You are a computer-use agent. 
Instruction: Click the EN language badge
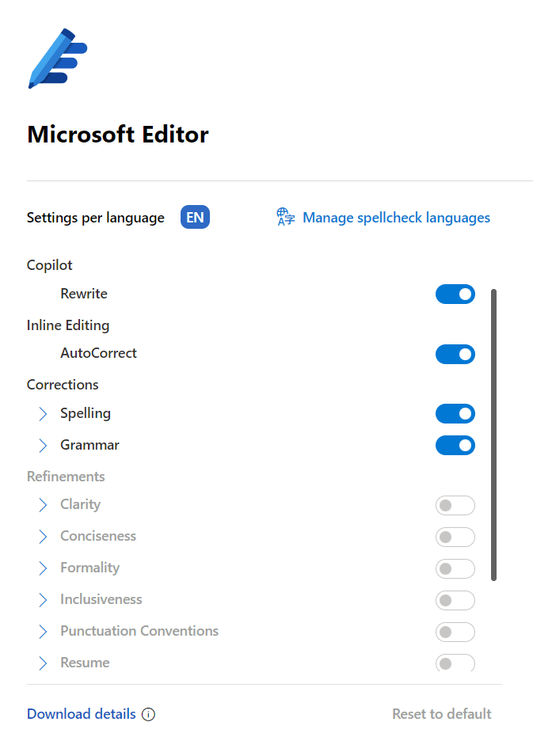[195, 218]
